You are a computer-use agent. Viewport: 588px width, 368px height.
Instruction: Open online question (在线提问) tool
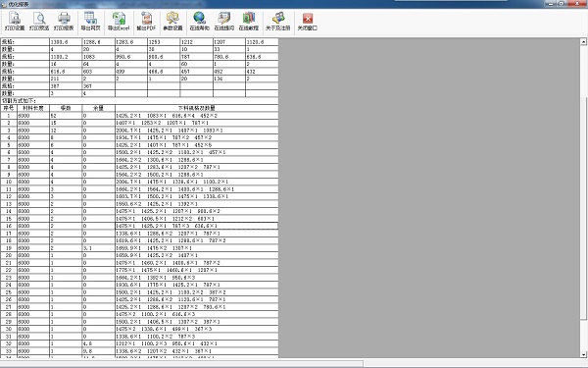tap(223, 22)
